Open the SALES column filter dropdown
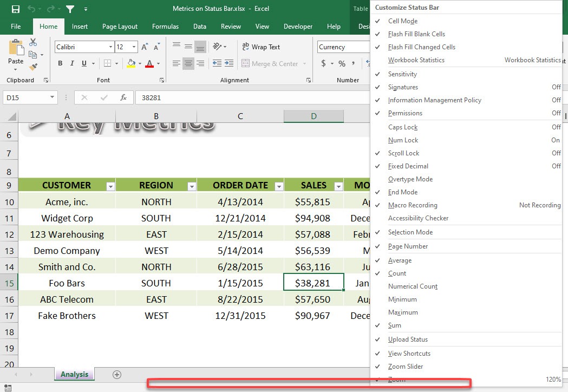This screenshot has width=568, height=392. tap(338, 186)
